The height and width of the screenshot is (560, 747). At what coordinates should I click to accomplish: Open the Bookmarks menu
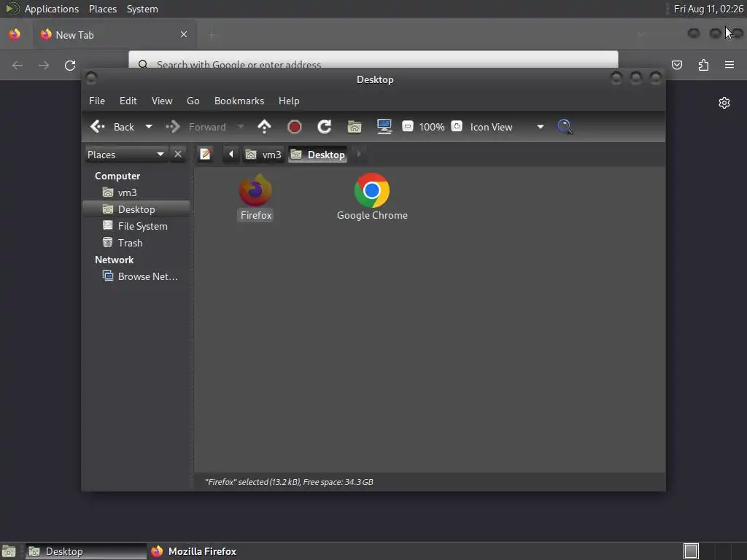[239, 101]
